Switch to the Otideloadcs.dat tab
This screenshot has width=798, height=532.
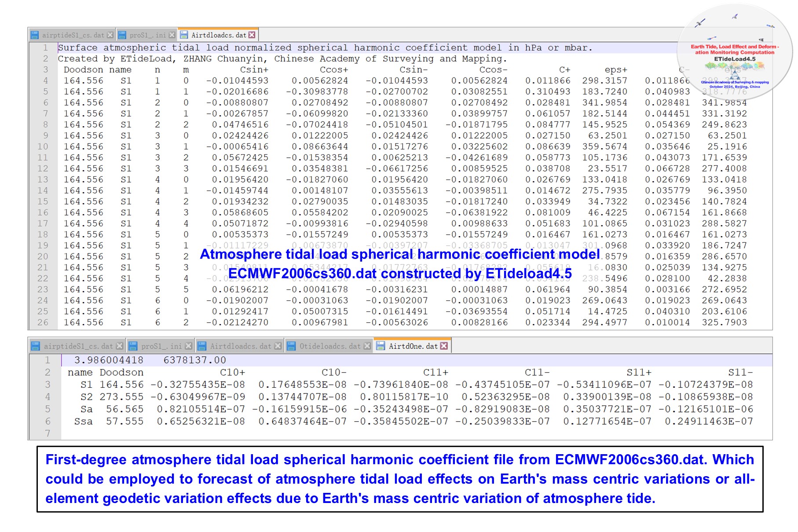329,346
